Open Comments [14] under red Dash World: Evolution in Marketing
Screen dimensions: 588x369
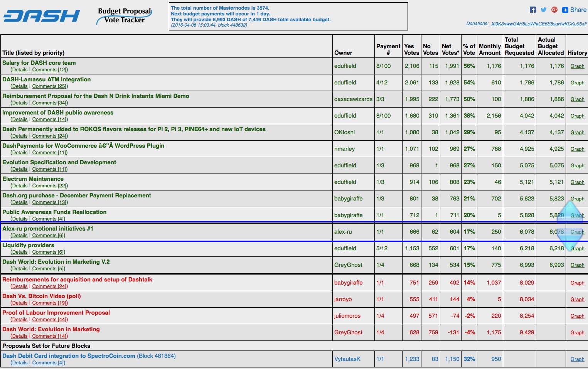(x=49, y=336)
